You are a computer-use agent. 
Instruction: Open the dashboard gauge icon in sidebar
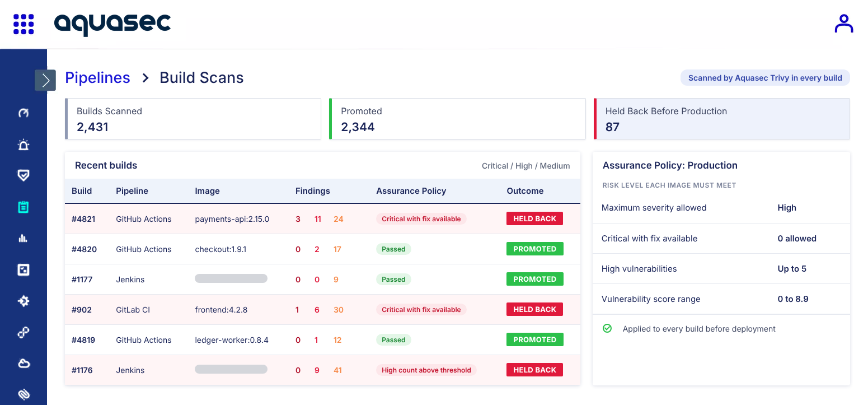24,113
